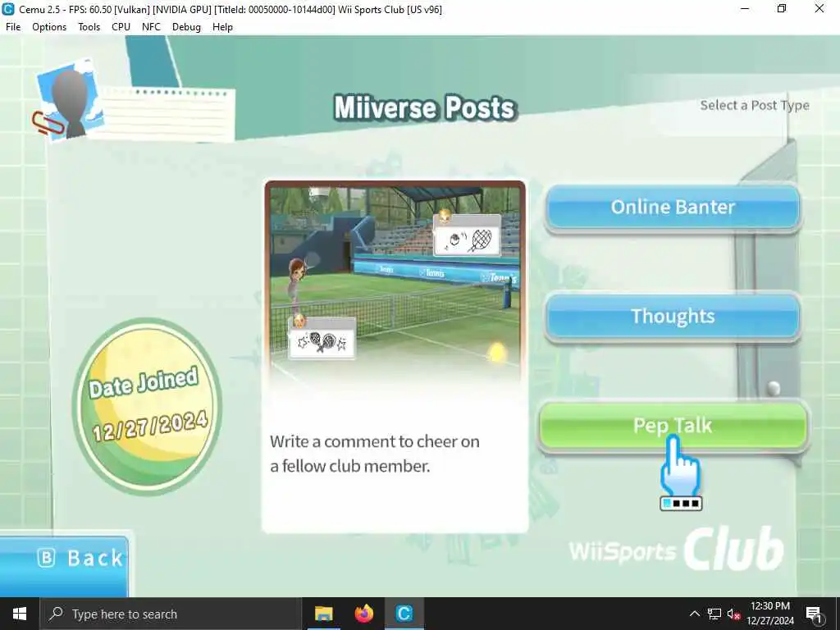Screen dimensions: 840x630
Task: Open the Windows Start menu
Action: [x=20, y=614]
